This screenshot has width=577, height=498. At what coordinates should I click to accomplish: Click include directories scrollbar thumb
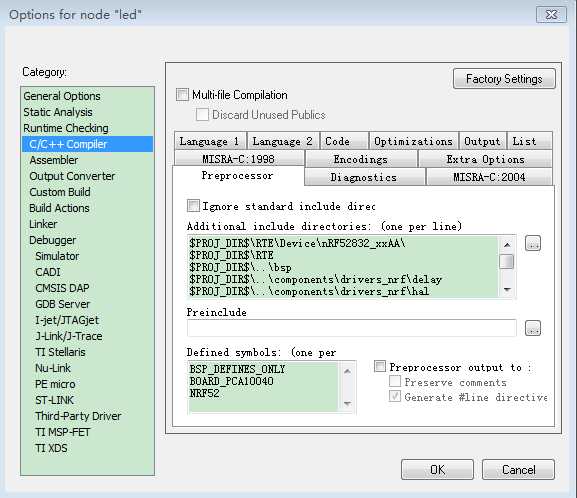tap(507, 262)
